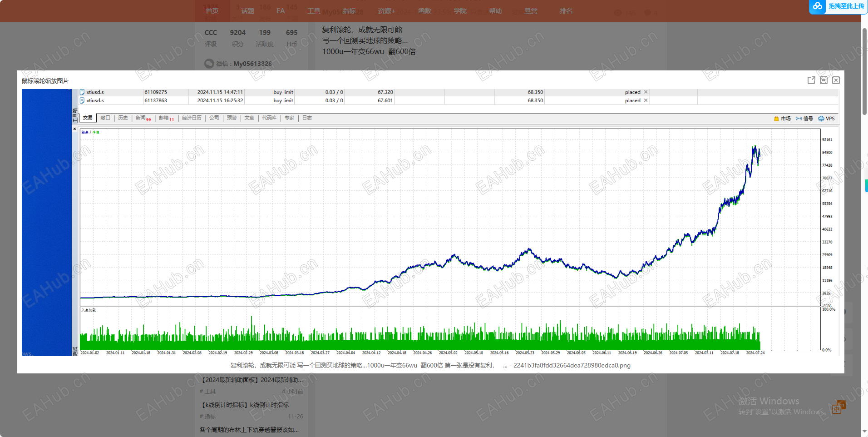Open the 帮助 navigation item
The image size is (868, 437).
pyautogui.click(x=495, y=11)
